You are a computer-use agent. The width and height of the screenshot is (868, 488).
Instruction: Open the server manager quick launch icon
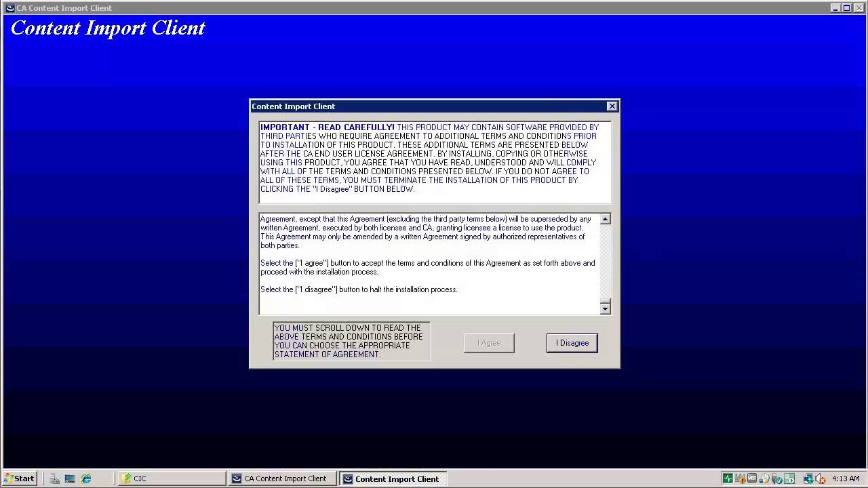point(54,479)
